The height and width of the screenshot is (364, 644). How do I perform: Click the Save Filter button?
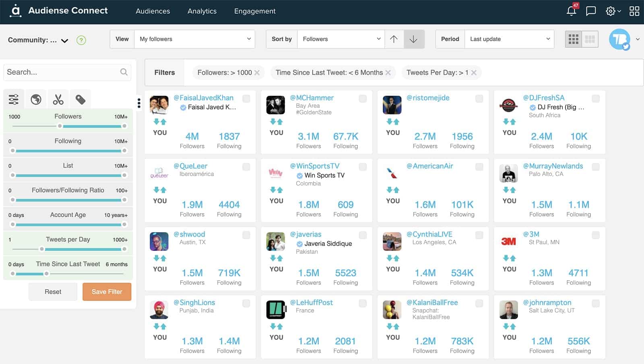107,292
